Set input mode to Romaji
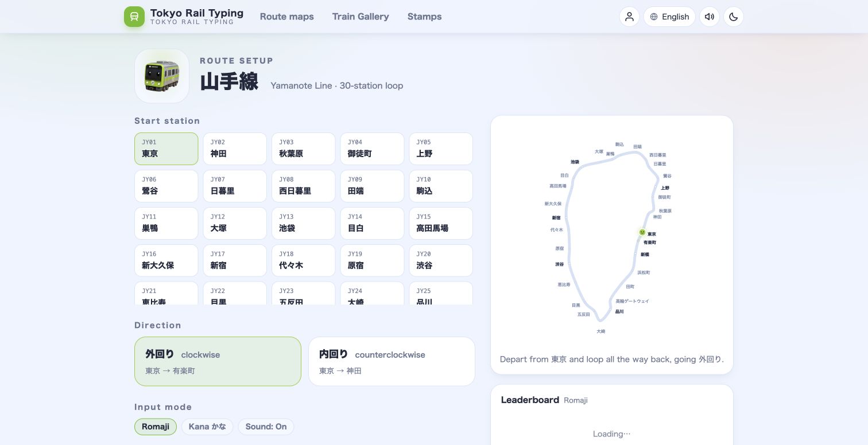 tap(156, 427)
